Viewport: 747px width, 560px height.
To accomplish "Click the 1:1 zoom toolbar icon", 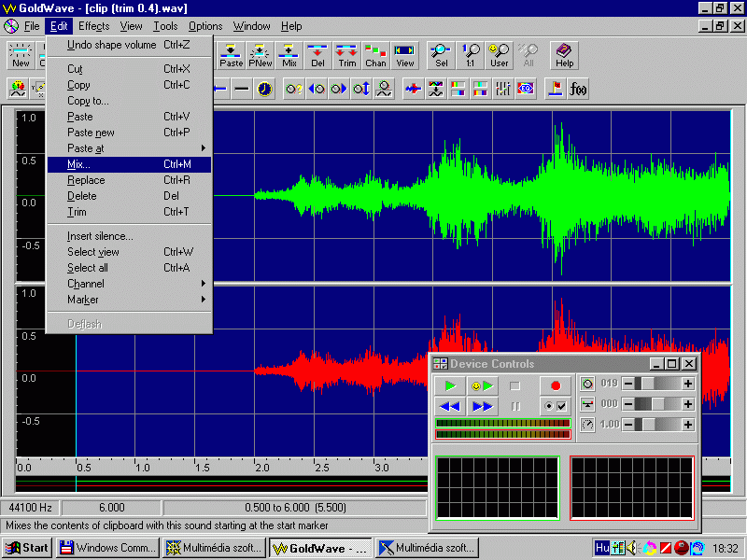I will 471,55.
